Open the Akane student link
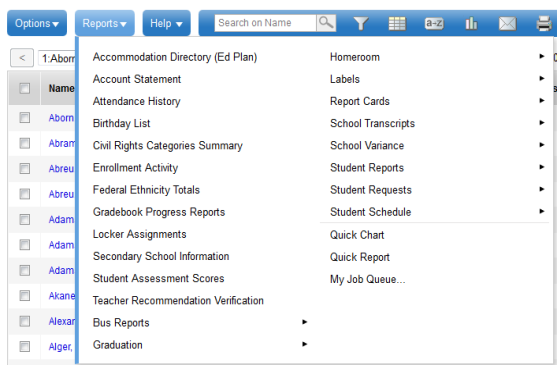This screenshot has height=365, width=557. 62,296
